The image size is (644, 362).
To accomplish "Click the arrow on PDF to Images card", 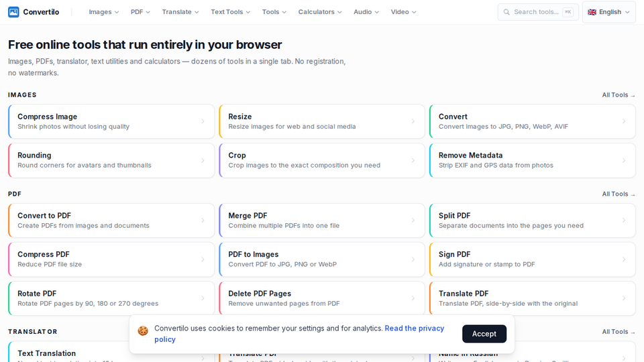I will coord(413,259).
